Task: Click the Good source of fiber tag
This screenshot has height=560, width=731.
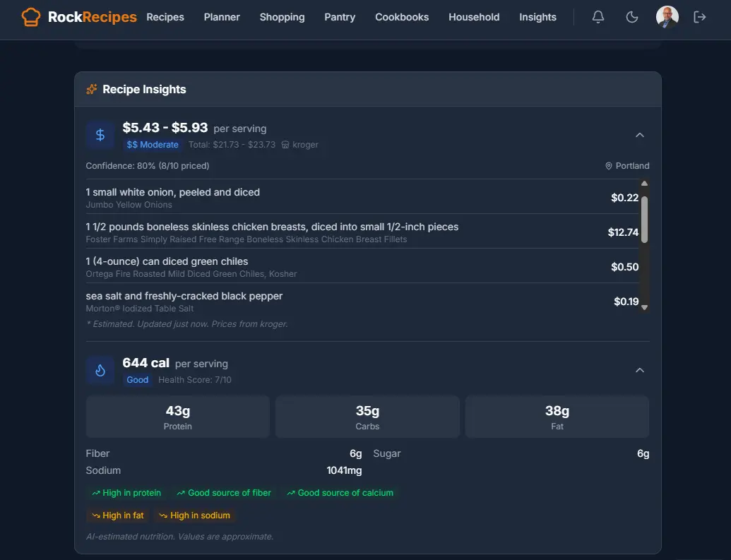Action: (224, 493)
